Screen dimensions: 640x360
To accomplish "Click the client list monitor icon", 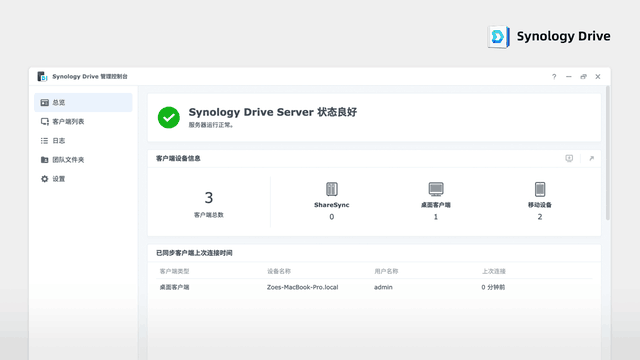I will pyautogui.click(x=44, y=122).
